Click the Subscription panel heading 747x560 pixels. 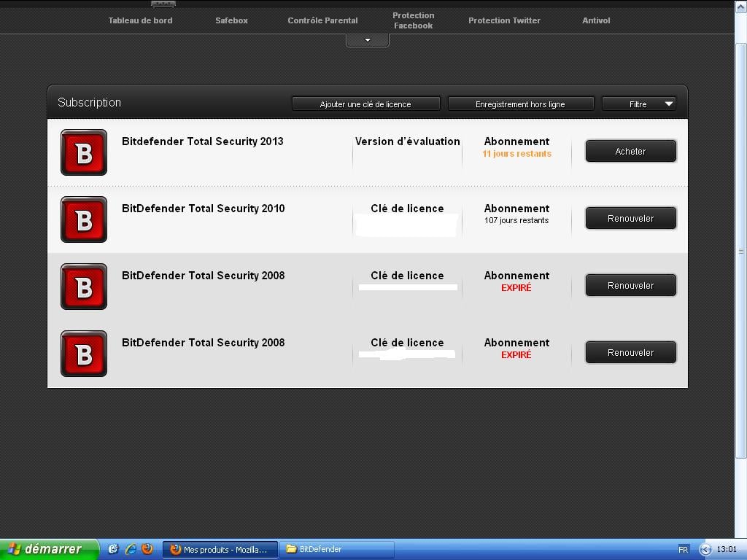pos(89,102)
